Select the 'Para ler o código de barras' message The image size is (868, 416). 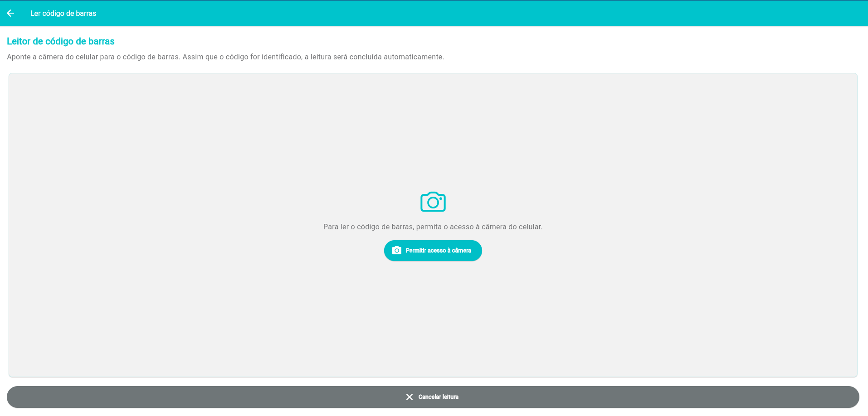click(433, 227)
